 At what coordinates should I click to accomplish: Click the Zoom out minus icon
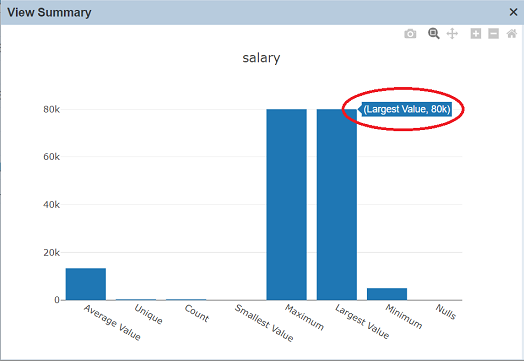click(x=494, y=34)
